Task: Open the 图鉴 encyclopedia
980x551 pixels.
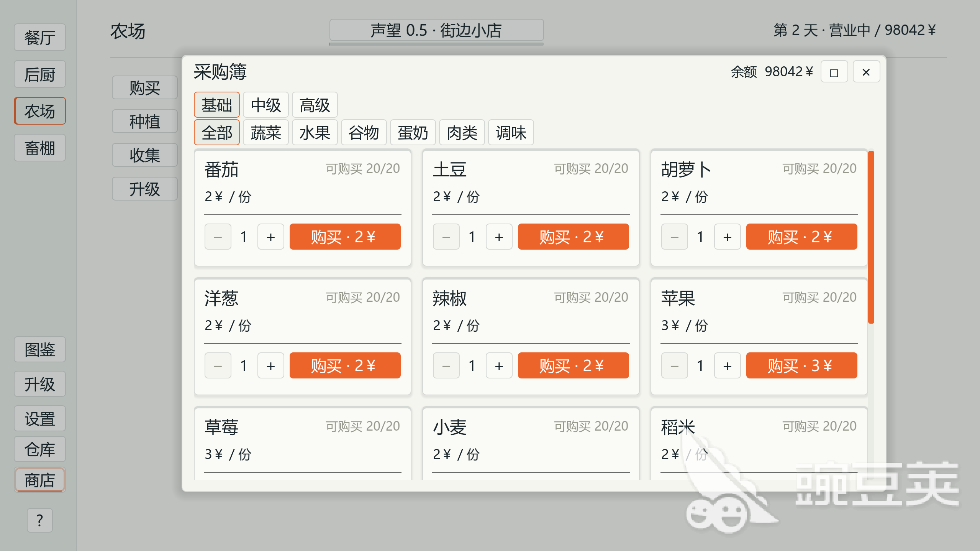Action: (40, 350)
